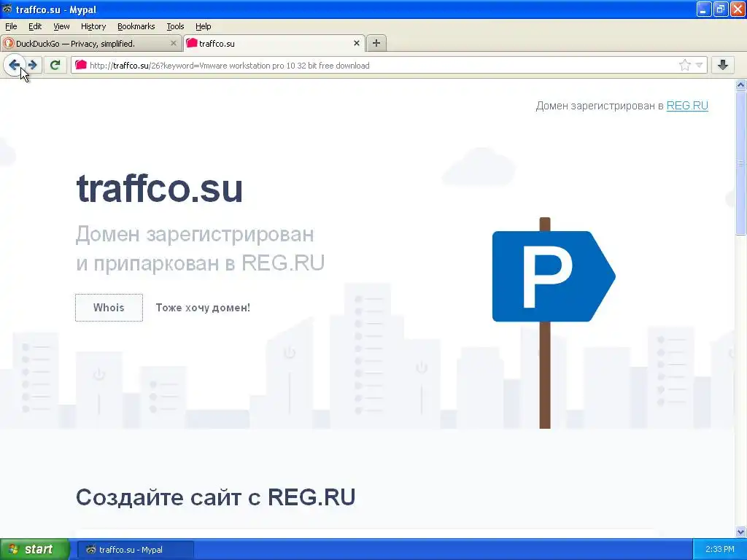The height and width of the screenshot is (560, 747).
Task: Click the 'Тоже хочу домен!' link
Action: click(x=203, y=308)
